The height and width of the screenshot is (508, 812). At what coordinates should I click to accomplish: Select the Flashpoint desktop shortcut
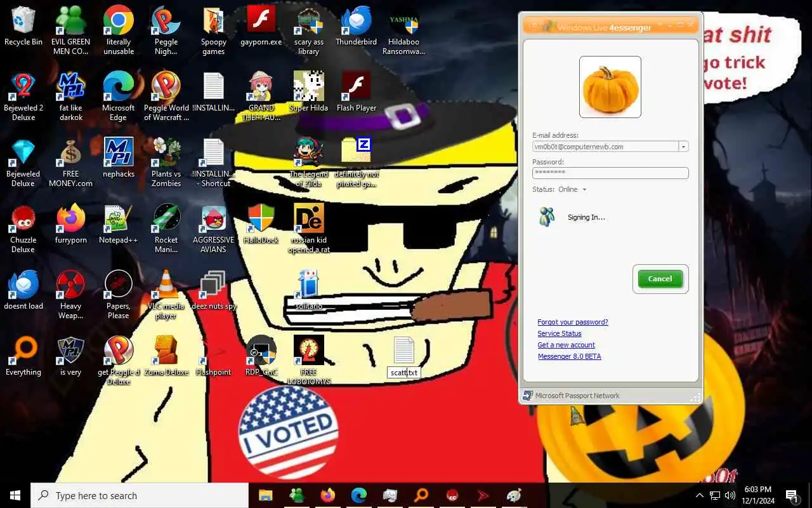[214, 356]
